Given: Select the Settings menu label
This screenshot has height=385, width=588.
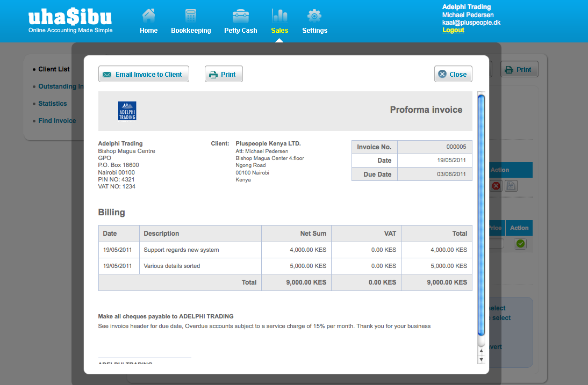Looking at the screenshot, I should tap(314, 31).
